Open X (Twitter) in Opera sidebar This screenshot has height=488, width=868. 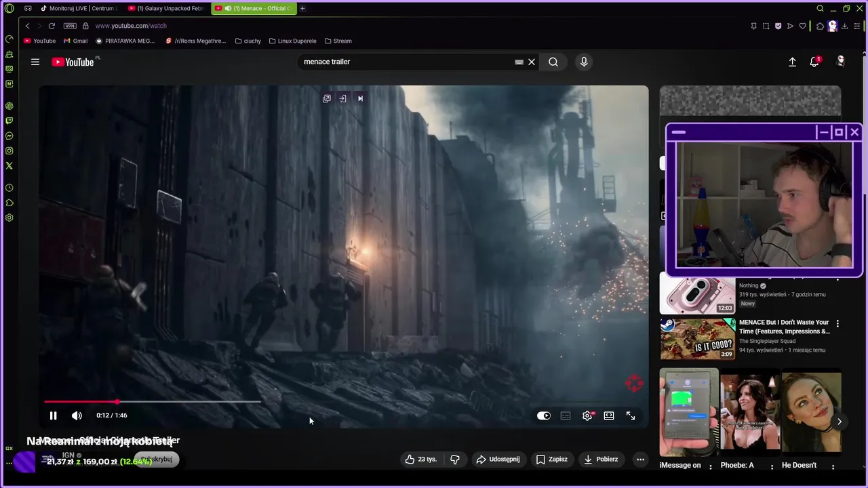pyautogui.click(x=9, y=165)
